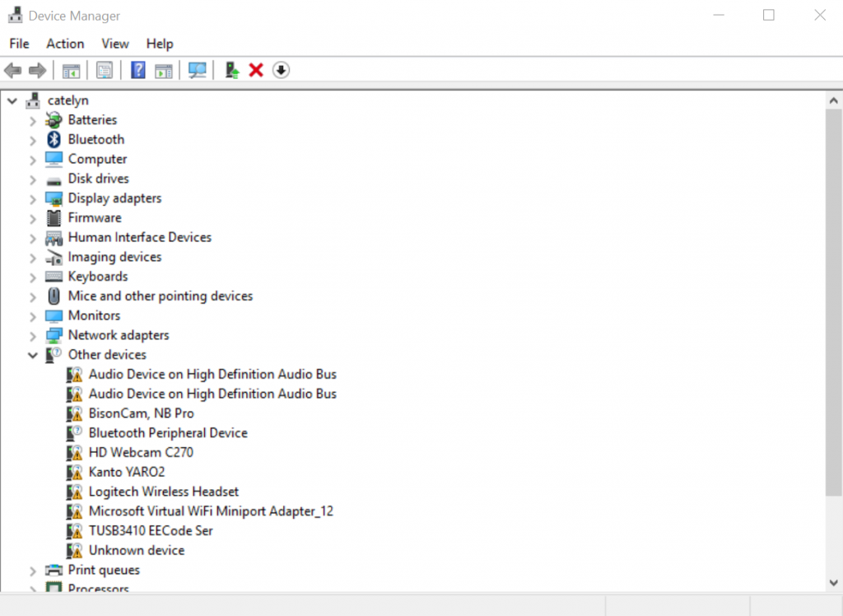Open the View menu
The width and height of the screenshot is (843, 616).
[x=114, y=44]
